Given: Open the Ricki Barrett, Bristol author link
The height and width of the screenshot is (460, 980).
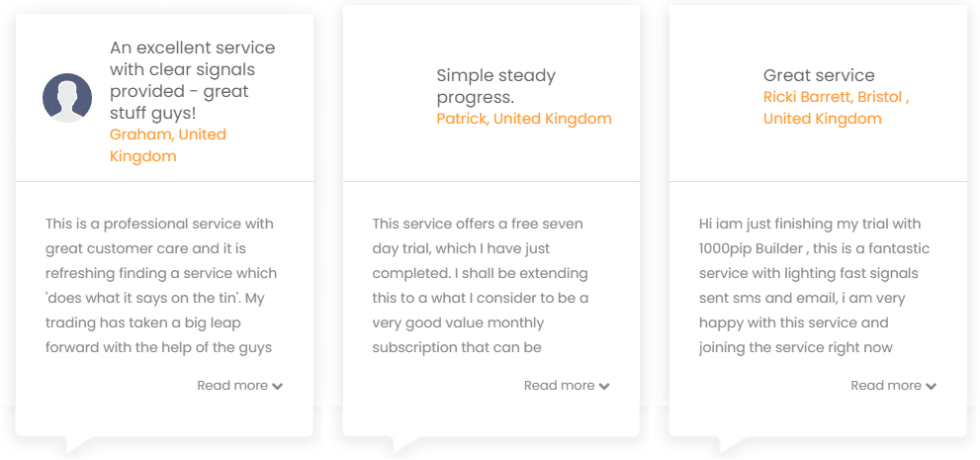Looking at the screenshot, I should [x=837, y=108].
